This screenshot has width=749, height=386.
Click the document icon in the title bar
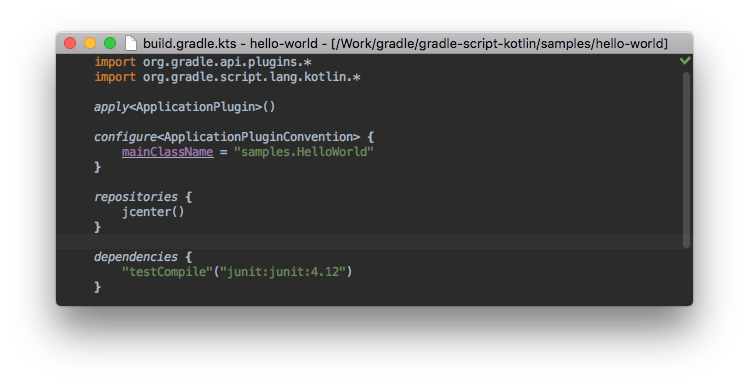[x=130, y=43]
